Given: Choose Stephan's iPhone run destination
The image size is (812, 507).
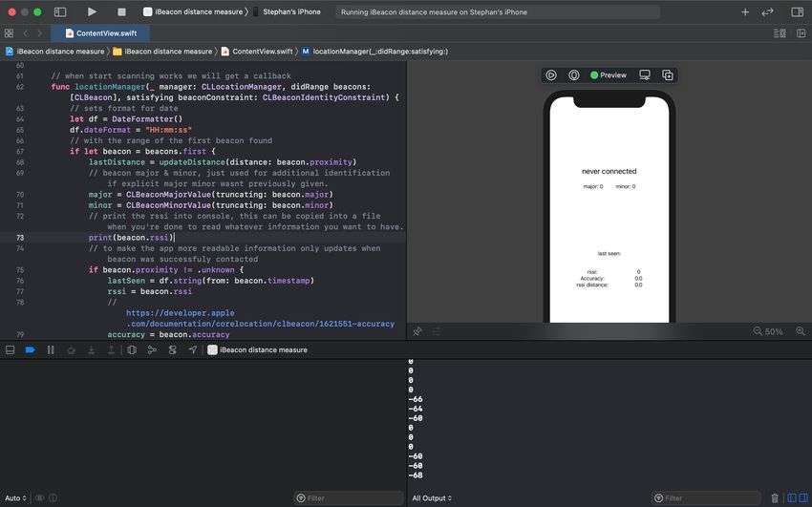Looking at the screenshot, I should click(287, 11).
